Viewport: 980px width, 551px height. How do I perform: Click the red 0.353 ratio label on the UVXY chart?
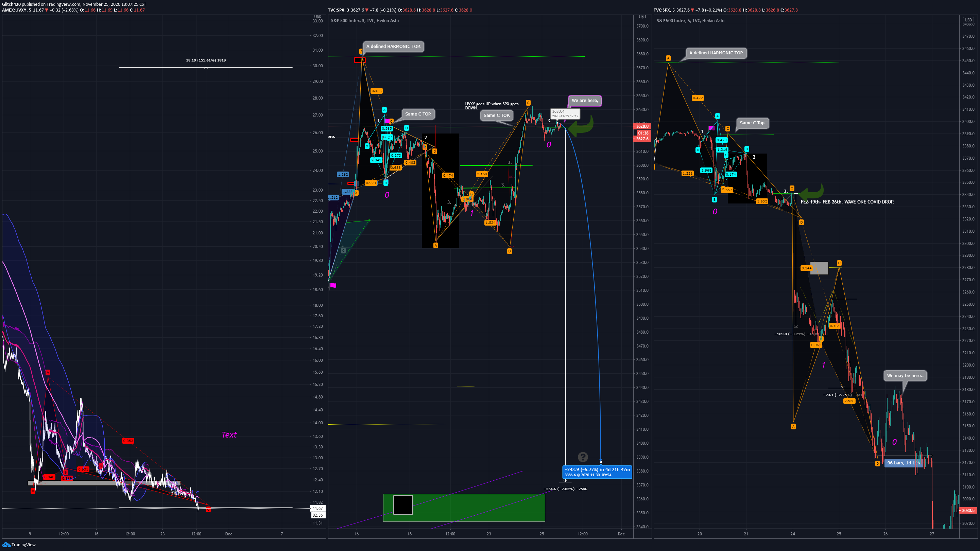tap(128, 441)
